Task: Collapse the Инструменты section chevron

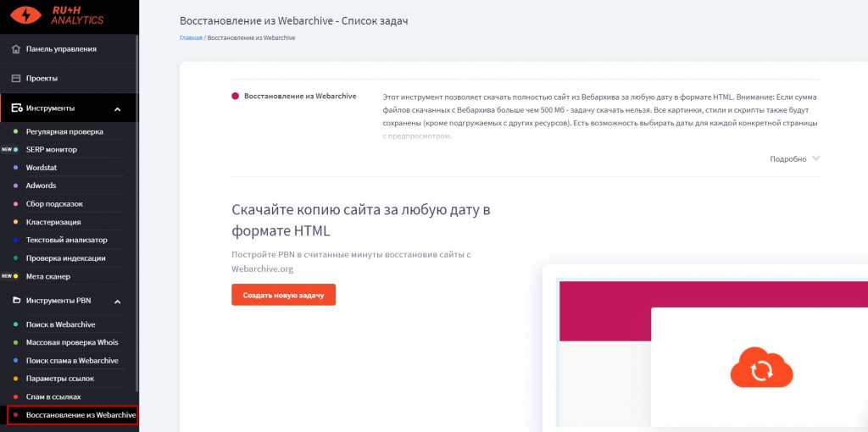Action: coord(117,109)
